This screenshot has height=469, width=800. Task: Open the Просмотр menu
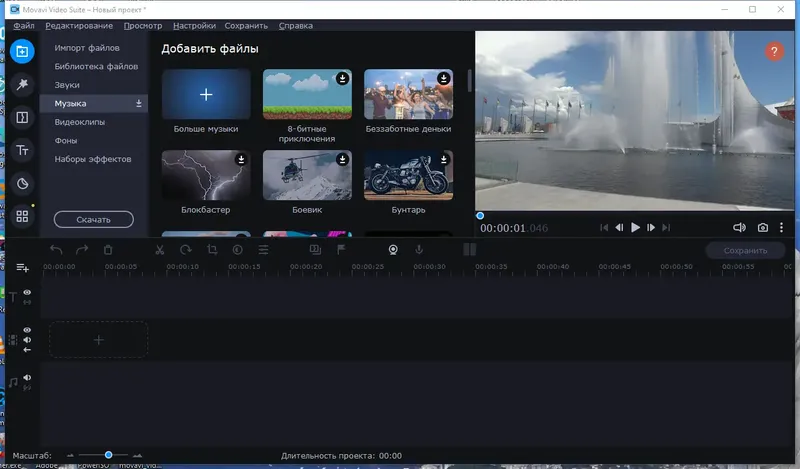click(143, 26)
